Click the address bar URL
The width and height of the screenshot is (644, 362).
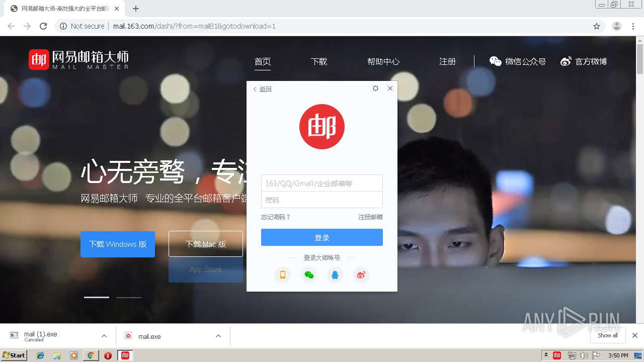click(194, 26)
